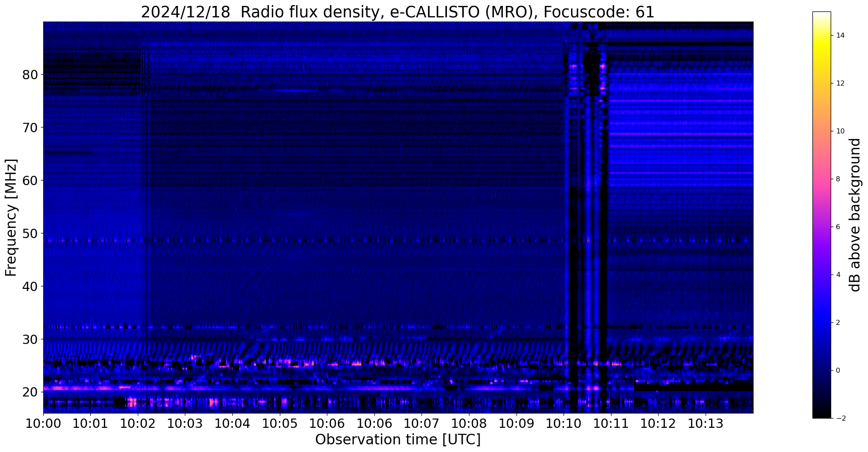
Task: Click the 'Frequency [MHz]' y-axis label
Action: [x=11, y=217]
